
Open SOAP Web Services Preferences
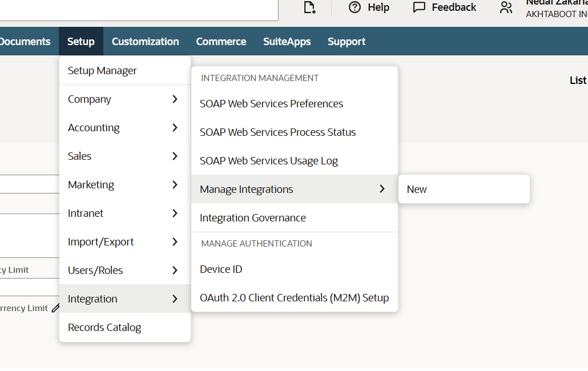pos(295,103)
